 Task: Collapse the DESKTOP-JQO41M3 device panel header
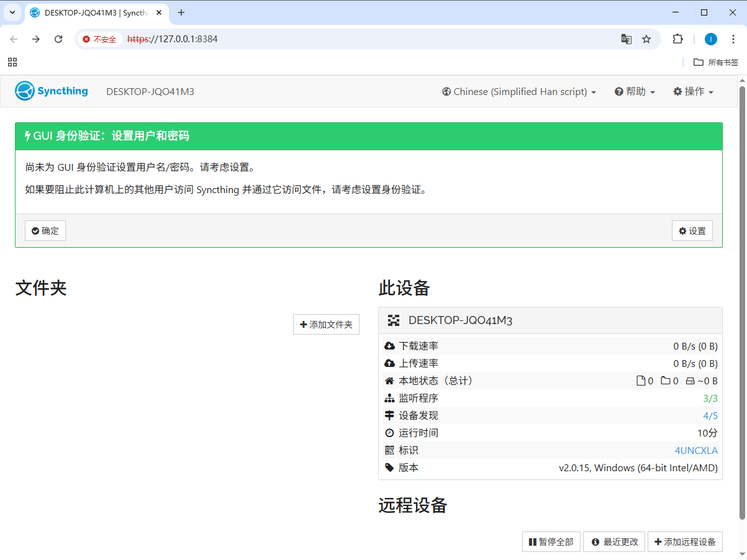[x=550, y=320]
